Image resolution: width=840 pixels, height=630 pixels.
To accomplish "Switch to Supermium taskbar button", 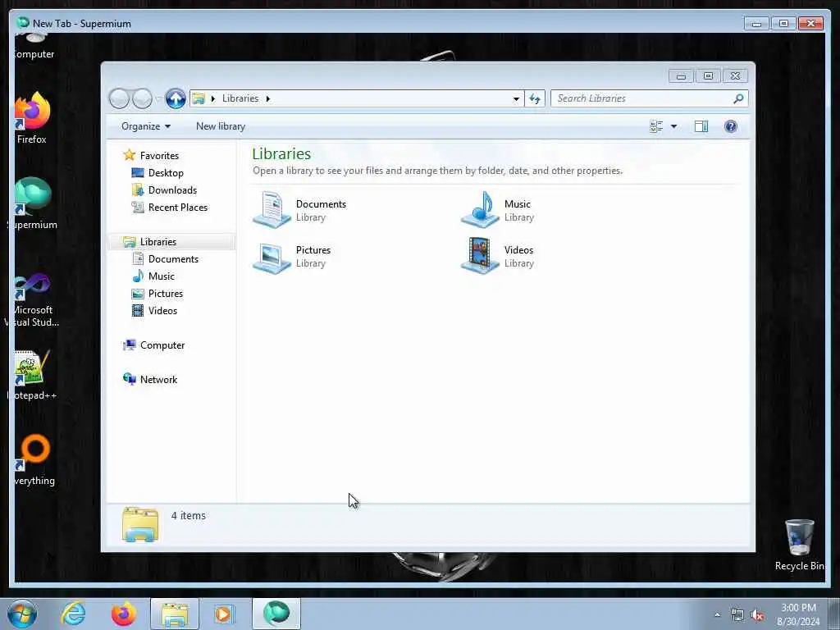I will coord(276,614).
